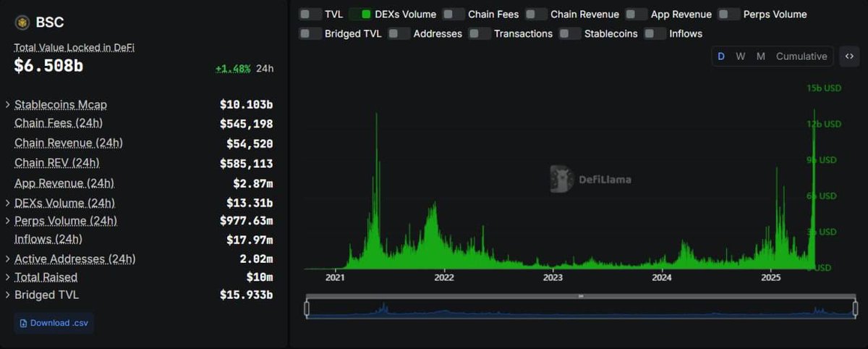868x349 pixels.
Task: Click the BSC chain title
Action: 50,22
